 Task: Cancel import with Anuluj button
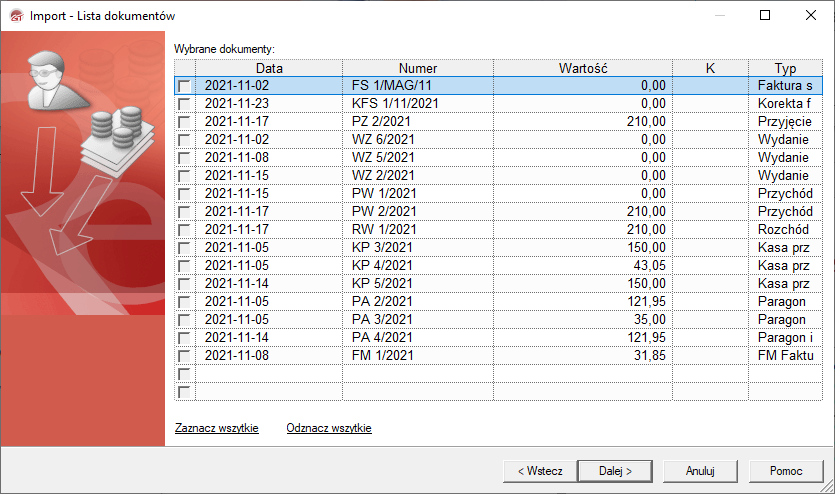point(700,471)
